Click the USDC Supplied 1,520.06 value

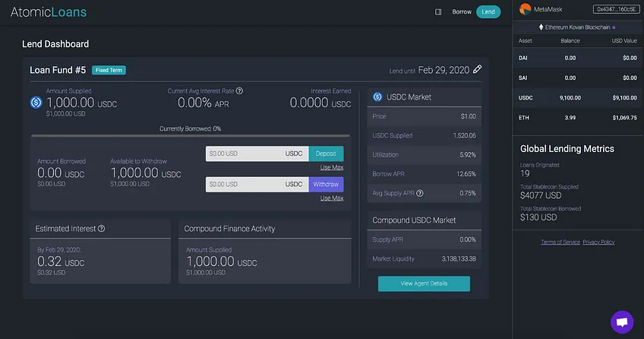[x=465, y=135]
